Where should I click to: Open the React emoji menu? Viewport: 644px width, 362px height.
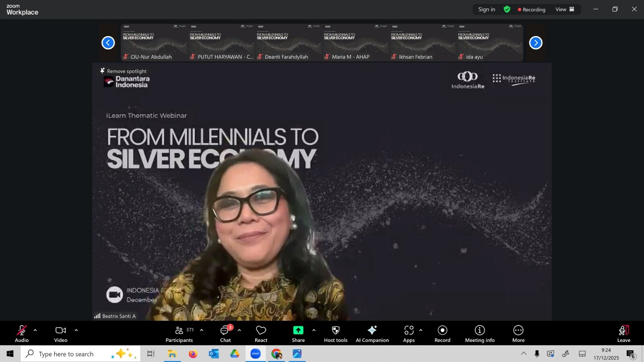click(x=261, y=334)
